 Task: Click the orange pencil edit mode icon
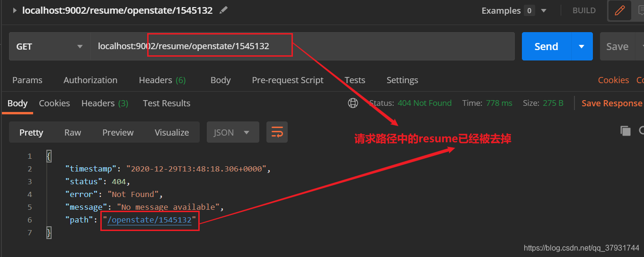point(619,10)
